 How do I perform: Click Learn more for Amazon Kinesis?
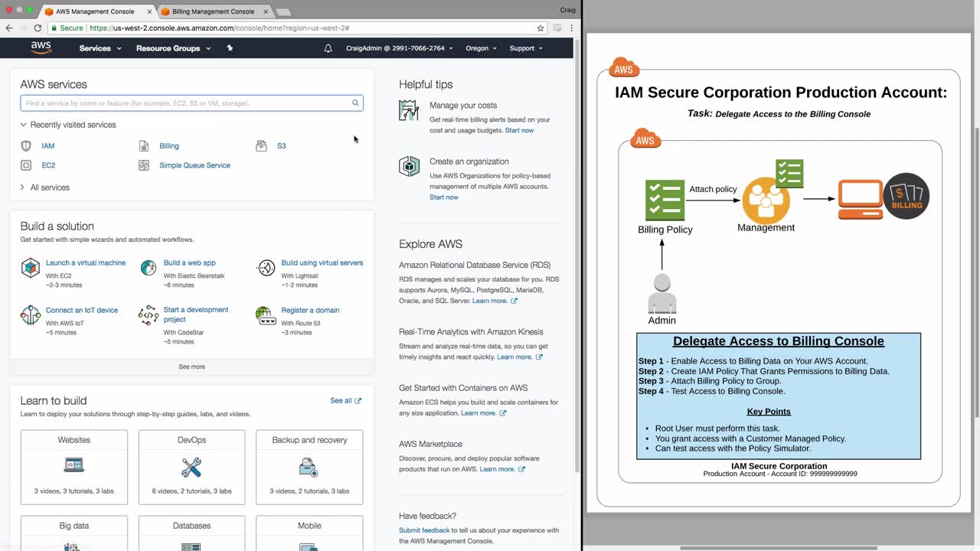point(520,357)
